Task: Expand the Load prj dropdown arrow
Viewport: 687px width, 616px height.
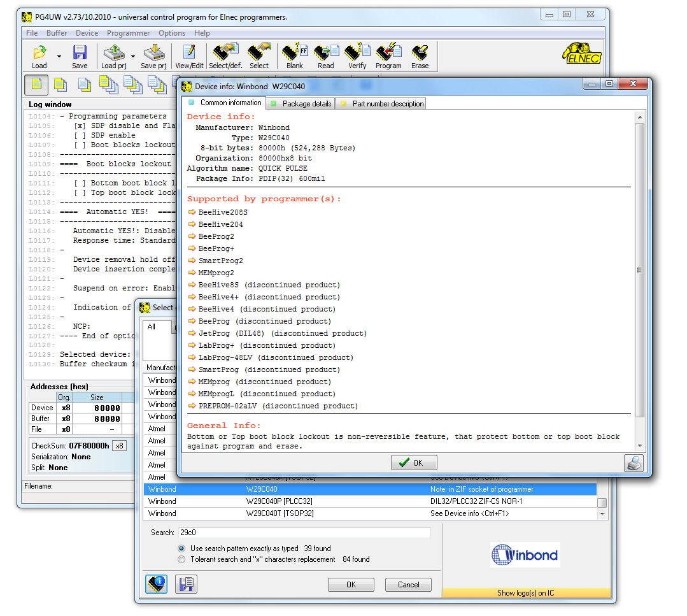Action: 133,57
